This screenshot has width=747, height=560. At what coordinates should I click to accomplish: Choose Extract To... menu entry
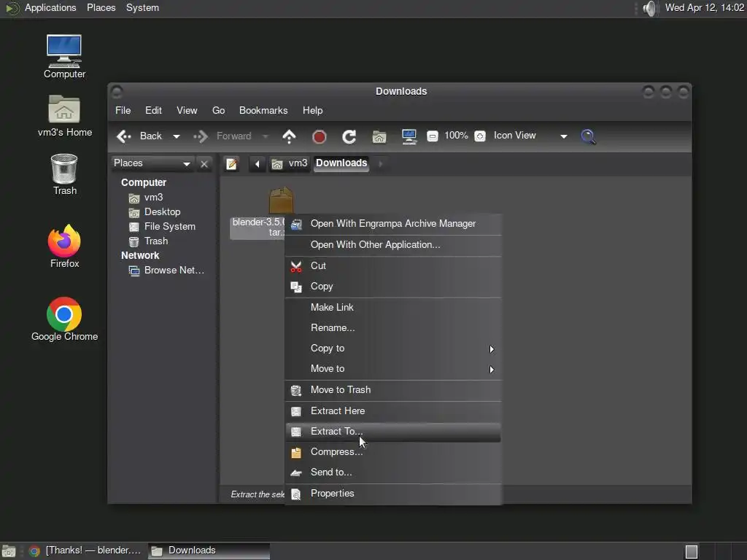coord(393,432)
